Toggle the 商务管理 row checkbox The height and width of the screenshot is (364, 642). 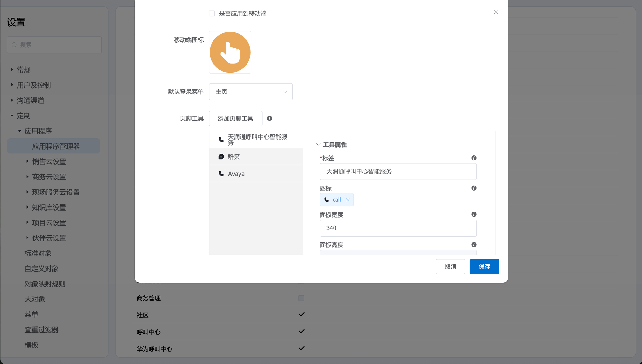click(301, 298)
